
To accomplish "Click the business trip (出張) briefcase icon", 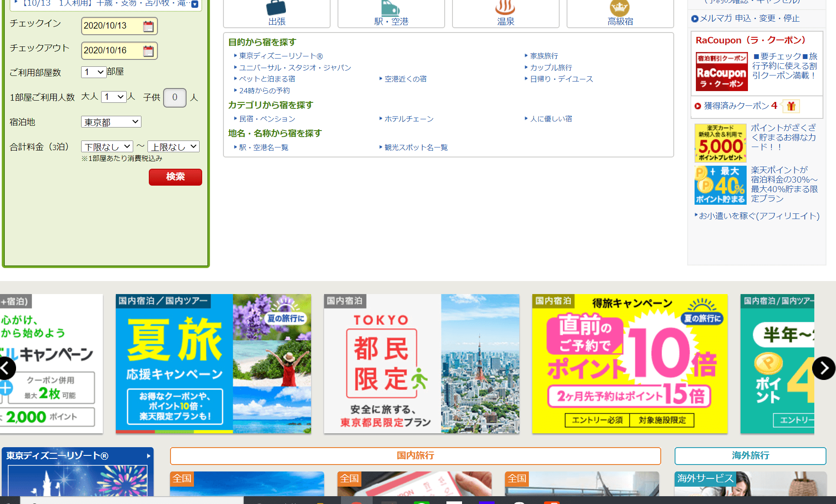I will pyautogui.click(x=276, y=7).
